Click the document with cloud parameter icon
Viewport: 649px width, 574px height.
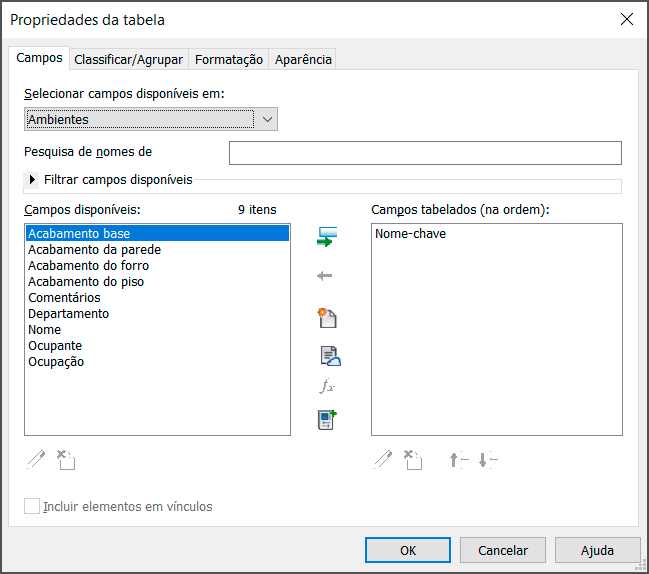pos(330,355)
